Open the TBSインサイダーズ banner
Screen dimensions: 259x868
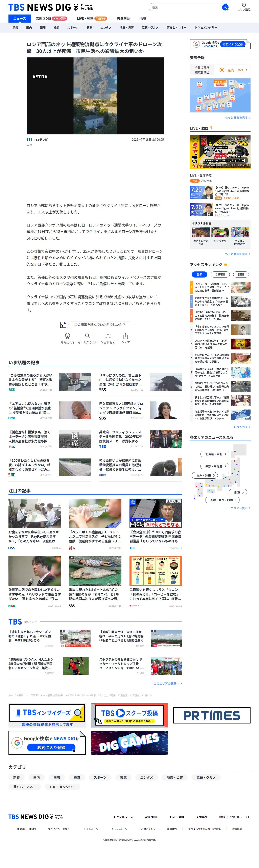(x=47, y=715)
